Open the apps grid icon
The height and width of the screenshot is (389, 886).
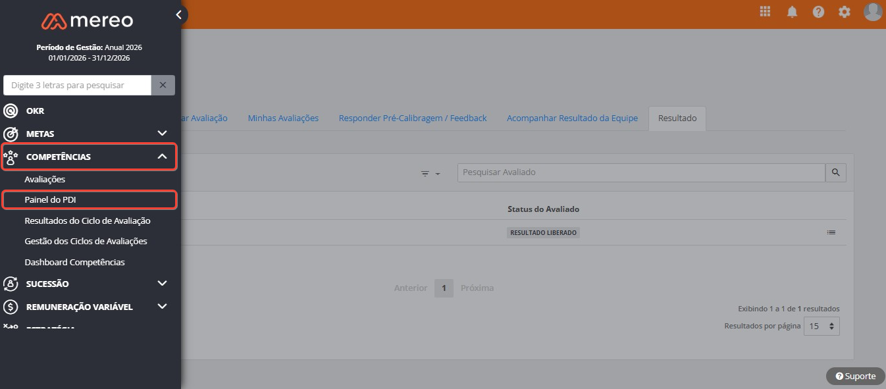pyautogui.click(x=765, y=11)
